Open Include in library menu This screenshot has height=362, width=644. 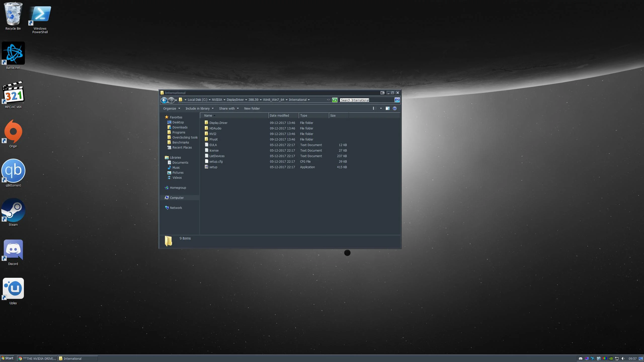pos(199,108)
